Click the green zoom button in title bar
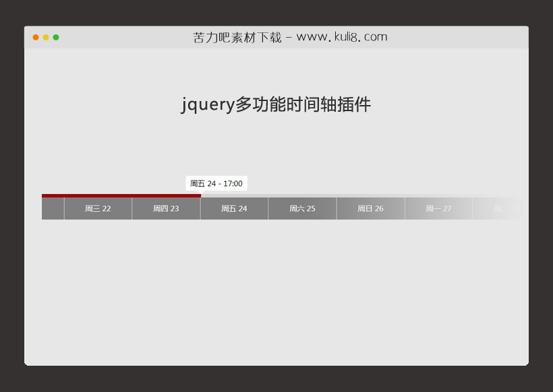The height and width of the screenshot is (392, 553). pyautogui.click(x=57, y=37)
